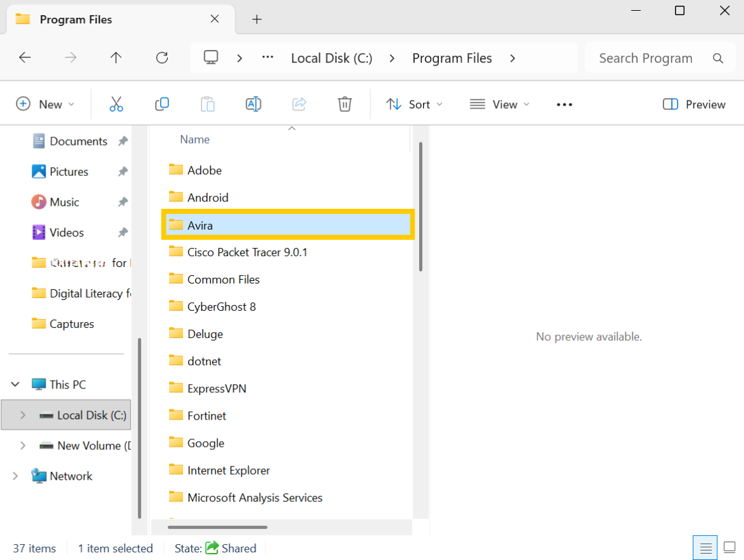The image size is (744, 560).
Task: Switch to large thumbnails view icon in status bar
Action: tap(729, 548)
